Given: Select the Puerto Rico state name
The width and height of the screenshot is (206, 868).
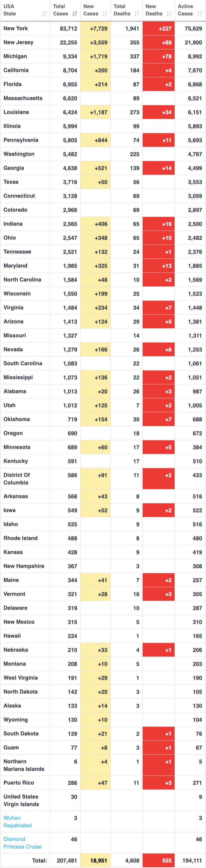Looking at the screenshot, I should 19,783.
